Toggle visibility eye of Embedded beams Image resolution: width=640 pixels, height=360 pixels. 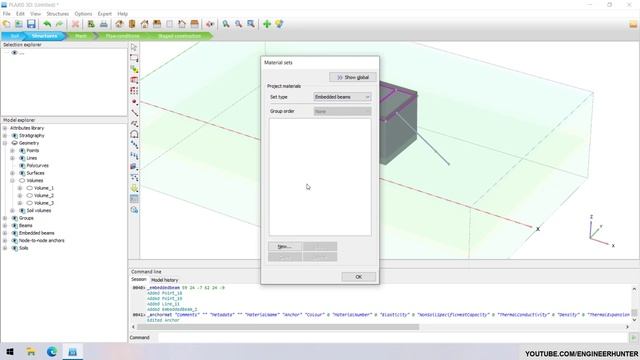tap(15, 233)
